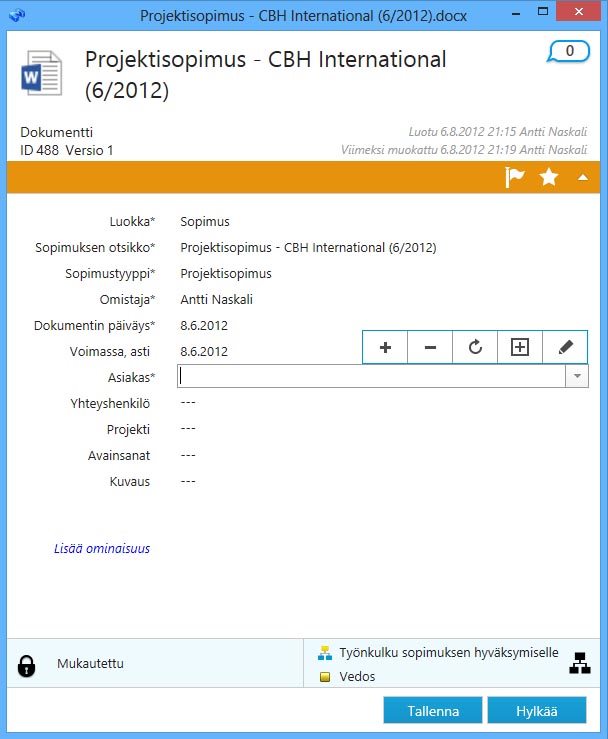Click the yellow Vedos state icon
Image resolution: width=608 pixels, height=739 pixels.
[325, 677]
